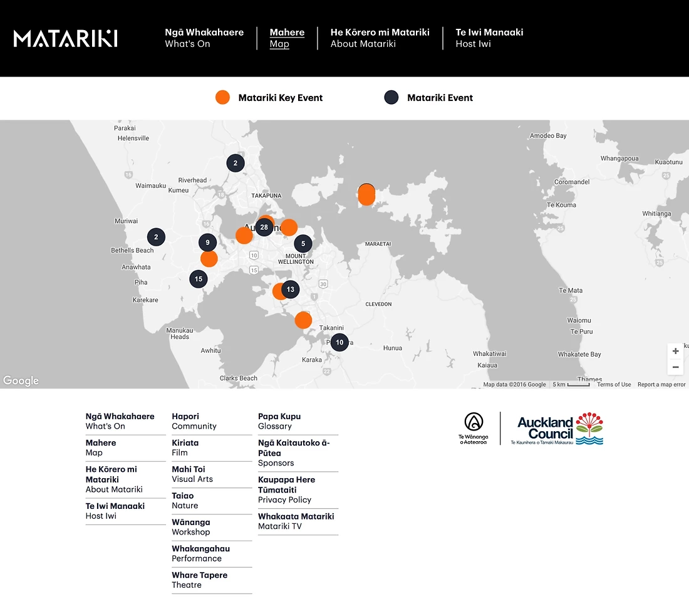This screenshot has height=616, width=689.
Task: Click Report a map error
Action: pos(661,384)
